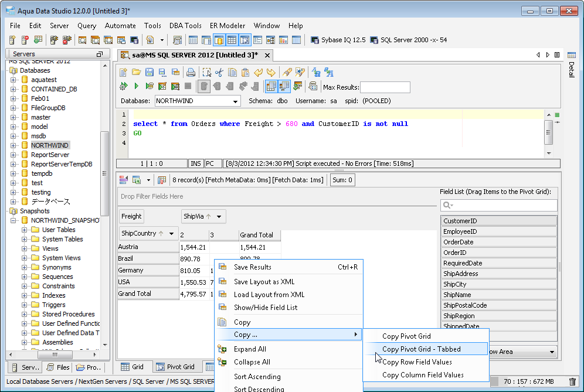The image size is (584, 392).
Task: Select Save Layout as XML menu entry
Action: pos(264,282)
